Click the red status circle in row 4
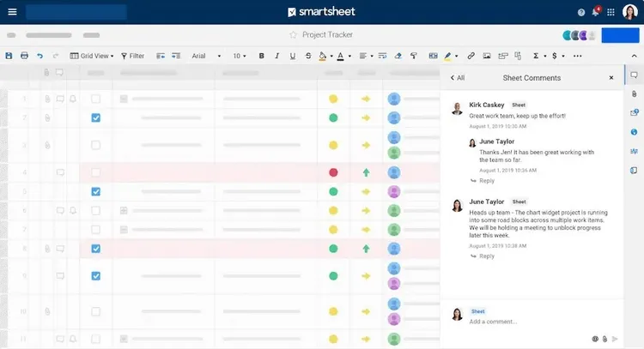644x349 pixels. (x=333, y=172)
